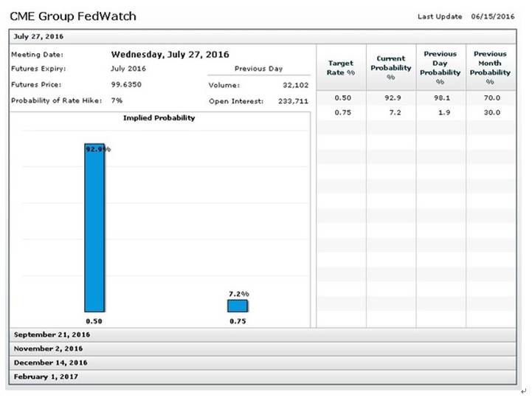
Task: Click the 92.9 current probability cell
Action: tap(393, 97)
